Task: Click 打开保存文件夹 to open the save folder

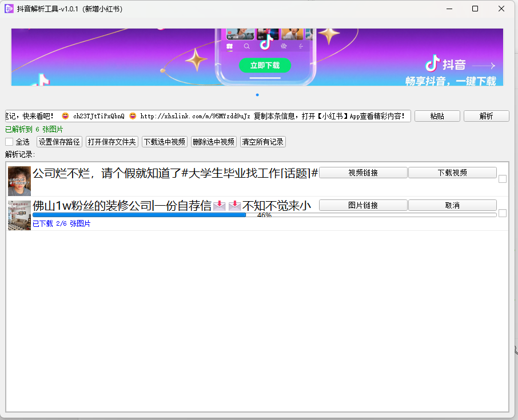Action: (112, 142)
